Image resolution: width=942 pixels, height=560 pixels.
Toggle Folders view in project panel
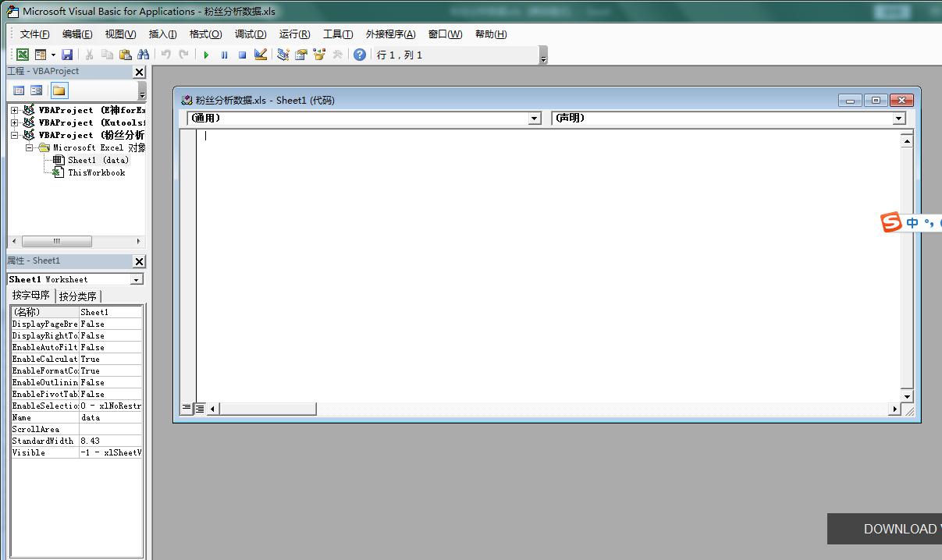pyautogui.click(x=59, y=90)
